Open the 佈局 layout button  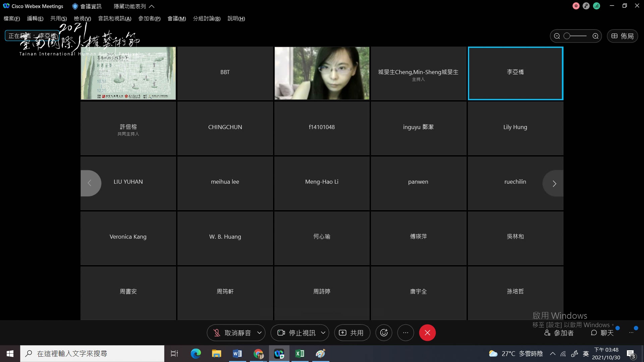click(623, 36)
